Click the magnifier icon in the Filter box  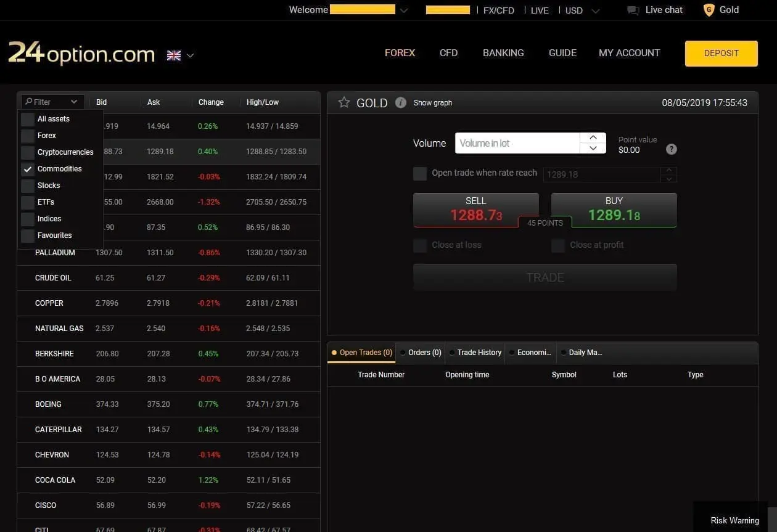tap(28, 102)
